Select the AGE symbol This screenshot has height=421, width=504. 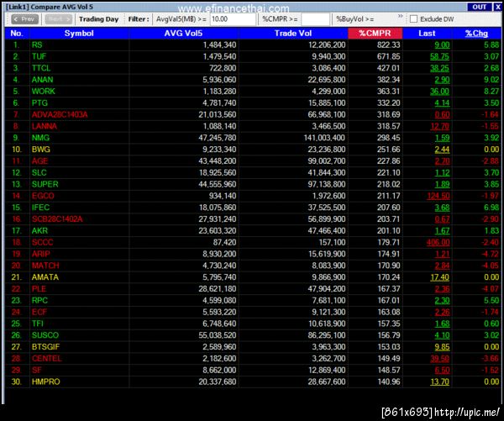click(39, 161)
